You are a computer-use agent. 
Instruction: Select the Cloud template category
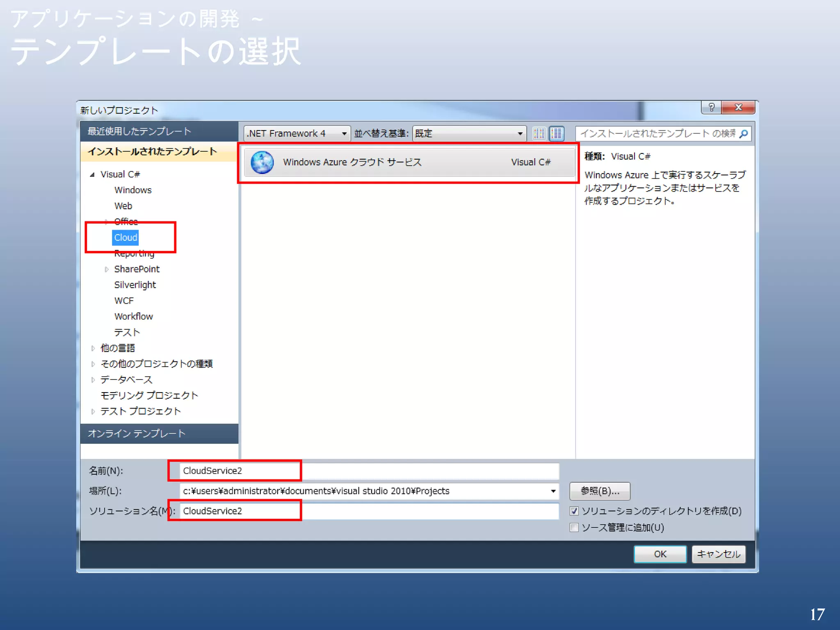(x=126, y=237)
